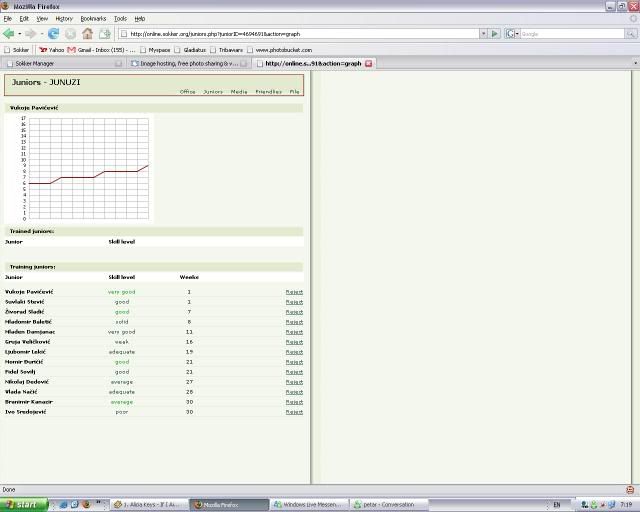The image size is (640, 512).
Task: Click the Office link in the Juniors header
Action: pyautogui.click(x=187, y=91)
